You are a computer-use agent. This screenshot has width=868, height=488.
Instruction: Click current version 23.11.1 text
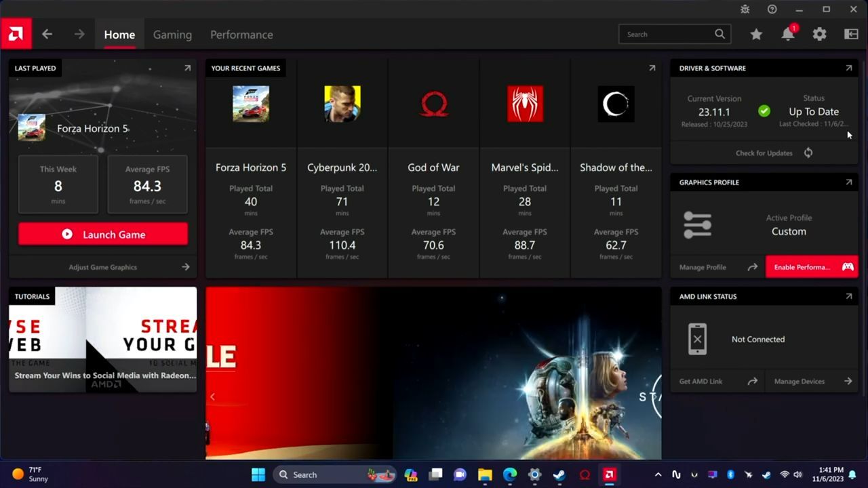(714, 112)
